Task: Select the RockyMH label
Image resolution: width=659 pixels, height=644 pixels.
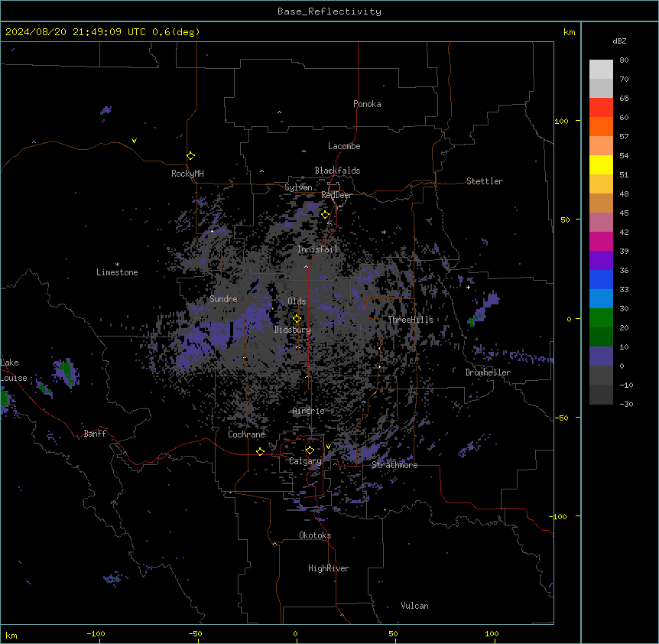Action: (187, 174)
